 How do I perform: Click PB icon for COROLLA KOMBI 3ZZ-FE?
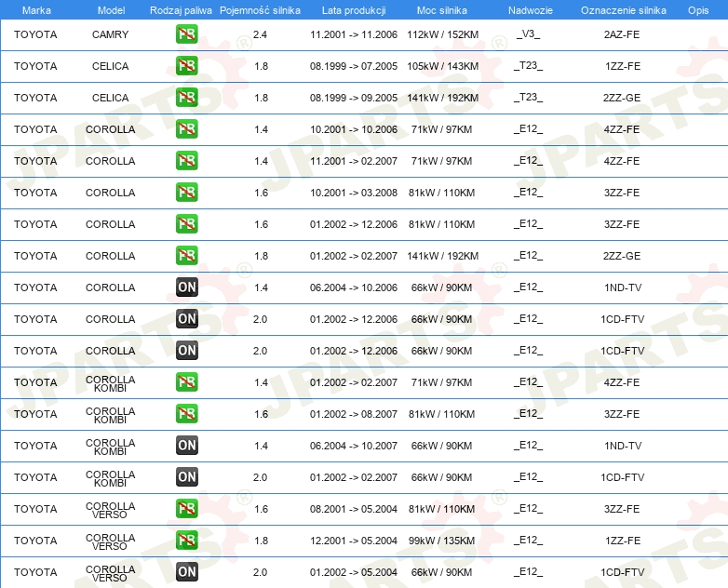[186, 413]
